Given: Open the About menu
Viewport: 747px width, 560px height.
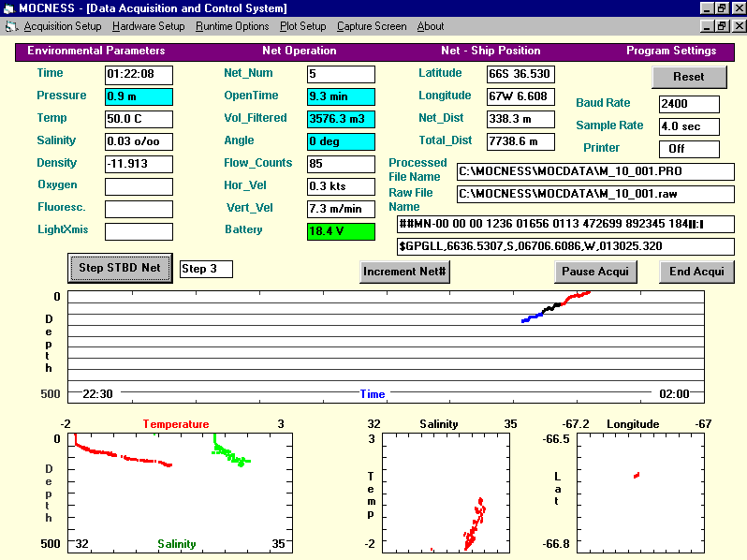Looking at the screenshot, I should [x=431, y=26].
